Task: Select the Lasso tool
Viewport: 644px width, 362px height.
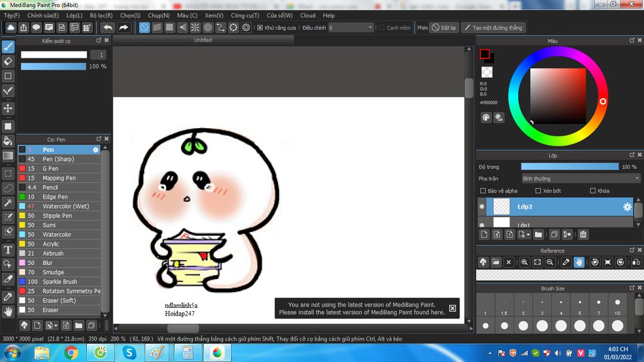Action: click(8, 189)
